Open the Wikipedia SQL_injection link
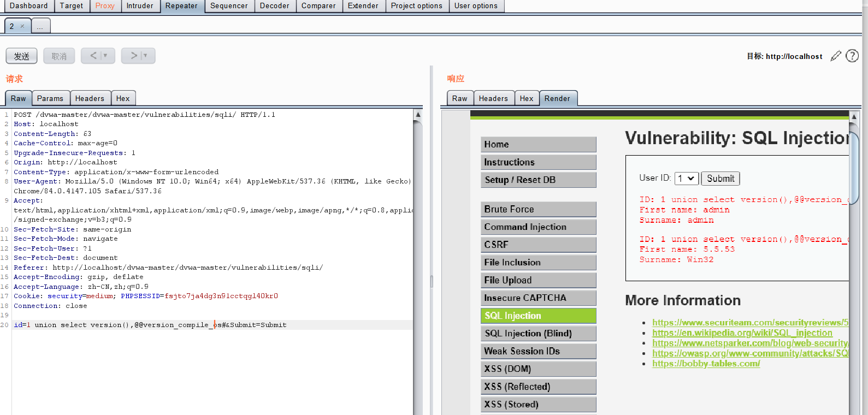 click(742, 333)
